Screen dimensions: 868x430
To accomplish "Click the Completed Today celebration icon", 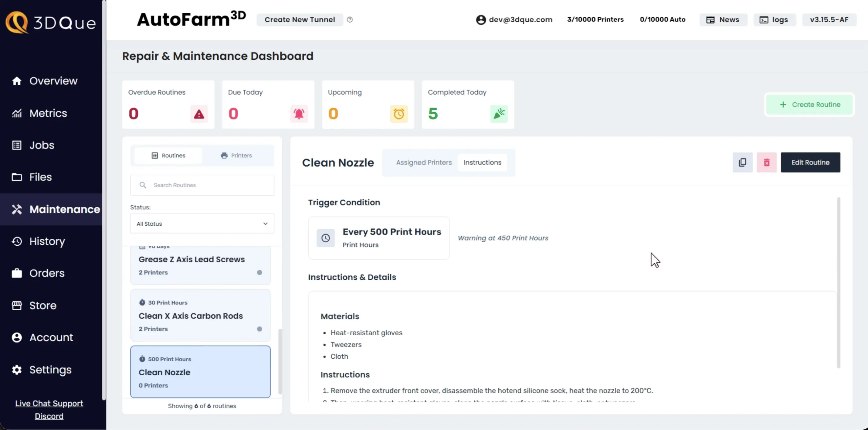I will click(499, 114).
